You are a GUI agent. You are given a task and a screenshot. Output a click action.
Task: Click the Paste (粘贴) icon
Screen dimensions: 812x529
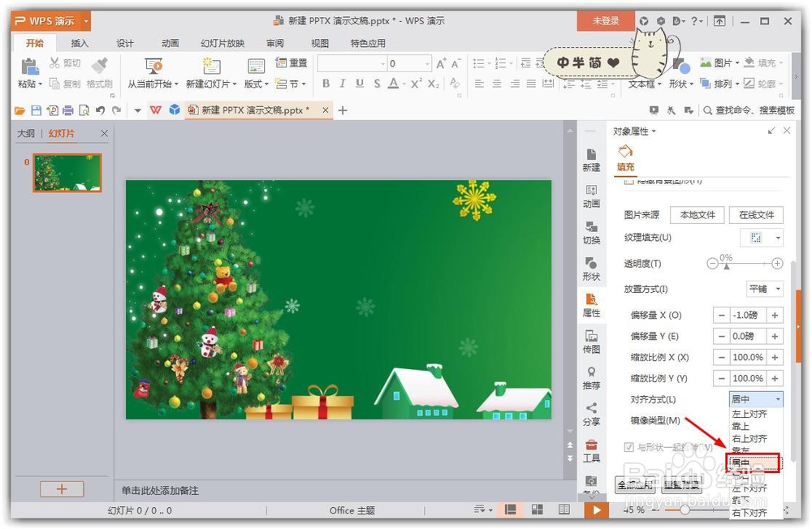pos(30,67)
